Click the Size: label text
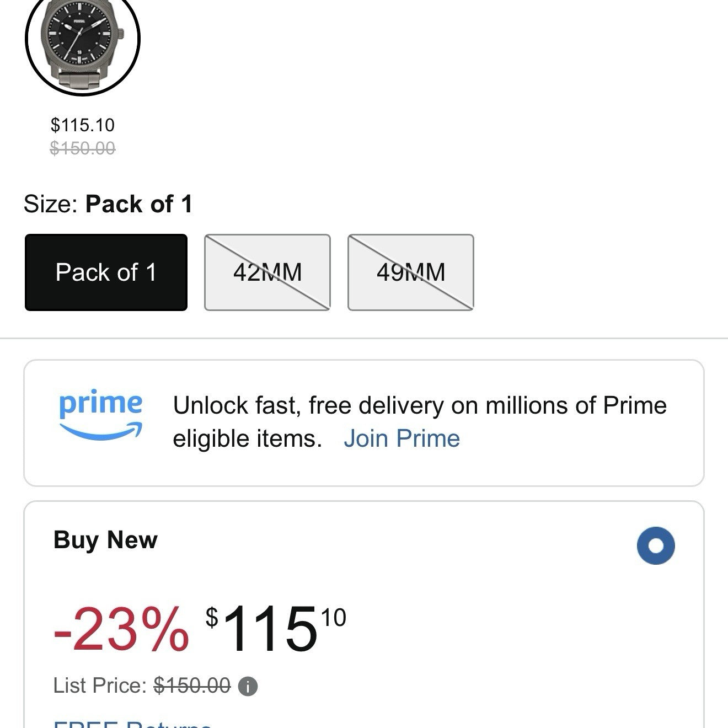Screen dimensions: 728x728 51,204
